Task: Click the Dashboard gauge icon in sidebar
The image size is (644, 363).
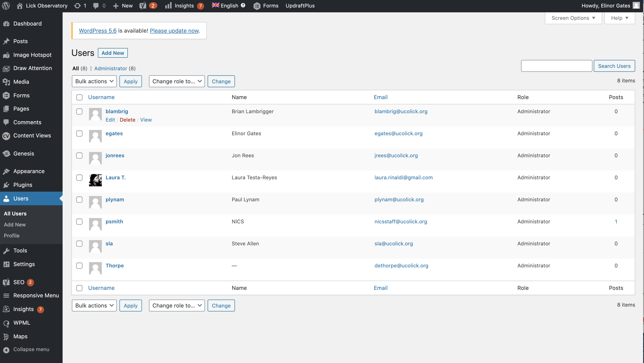Action: click(x=6, y=24)
